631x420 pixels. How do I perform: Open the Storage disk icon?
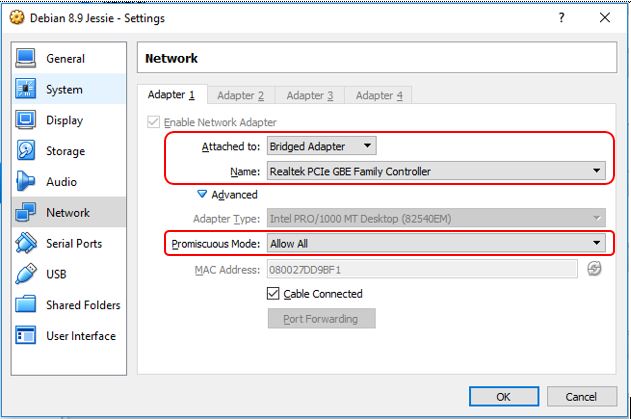tap(26, 151)
